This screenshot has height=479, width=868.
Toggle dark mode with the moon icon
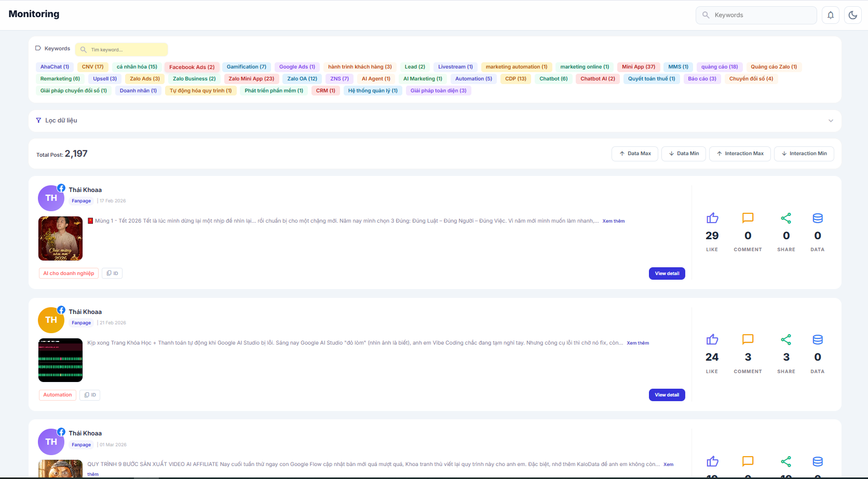click(x=853, y=15)
